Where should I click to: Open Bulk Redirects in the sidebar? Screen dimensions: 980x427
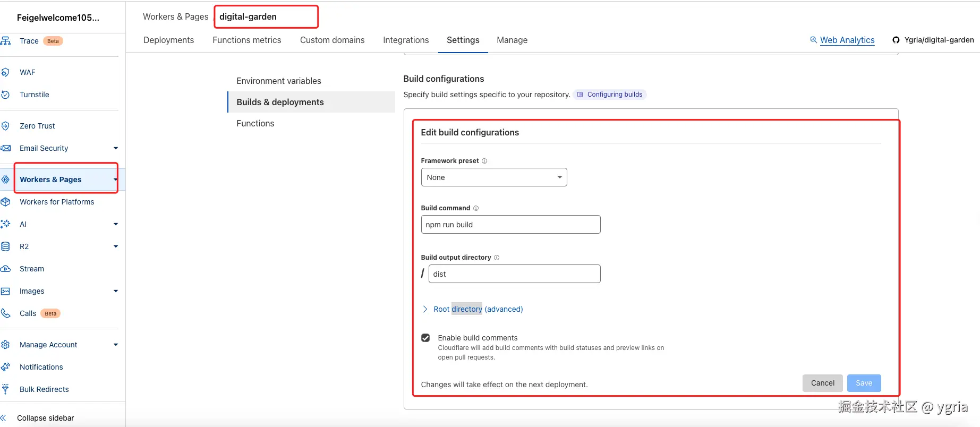tap(44, 389)
